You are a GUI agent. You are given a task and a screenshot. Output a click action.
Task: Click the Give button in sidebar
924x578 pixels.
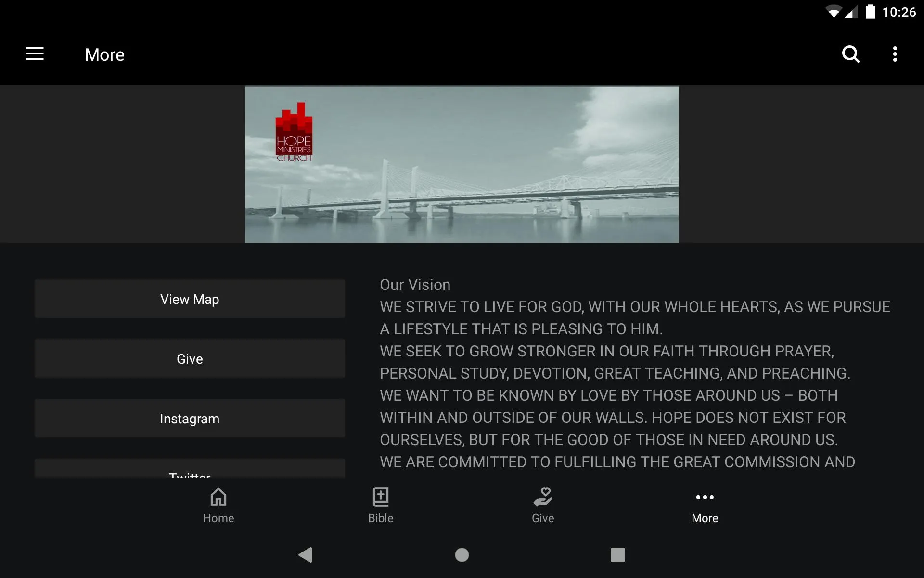point(190,359)
